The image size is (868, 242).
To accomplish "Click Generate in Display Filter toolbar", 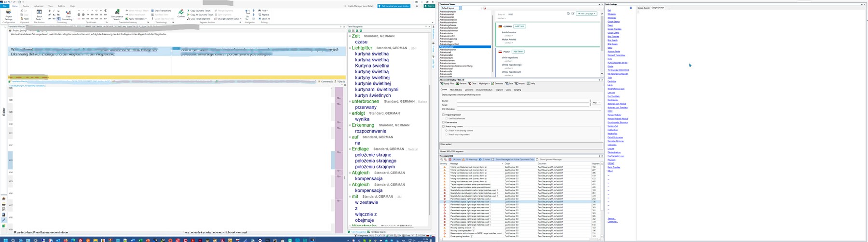I will (497, 83).
